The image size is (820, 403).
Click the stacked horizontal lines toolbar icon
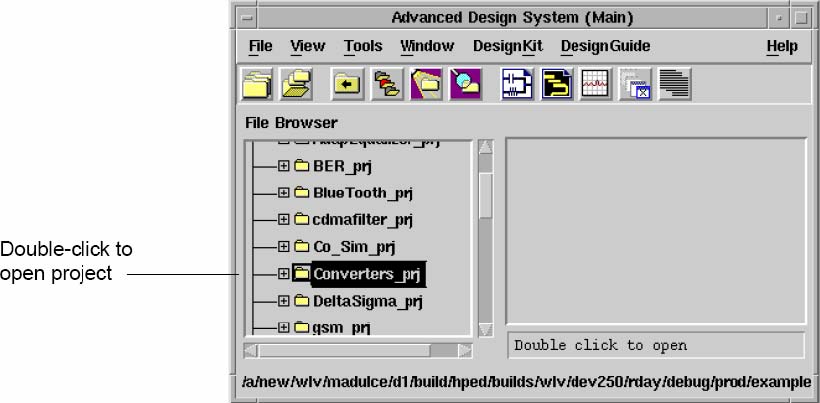click(x=675, y=84)
